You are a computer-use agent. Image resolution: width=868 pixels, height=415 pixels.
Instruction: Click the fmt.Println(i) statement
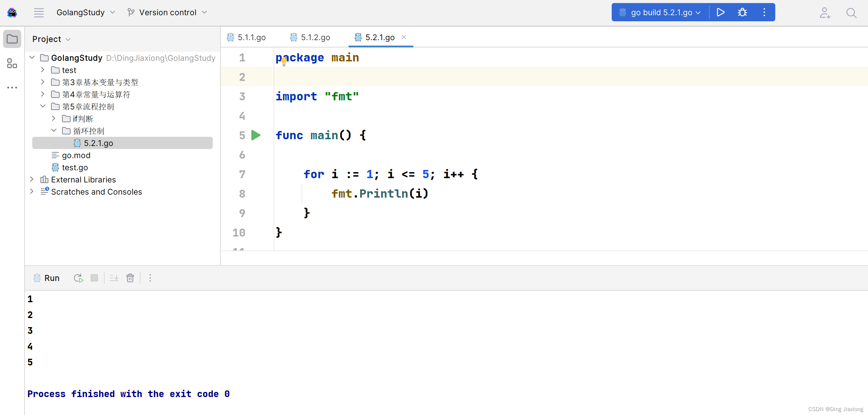(380, 194)
